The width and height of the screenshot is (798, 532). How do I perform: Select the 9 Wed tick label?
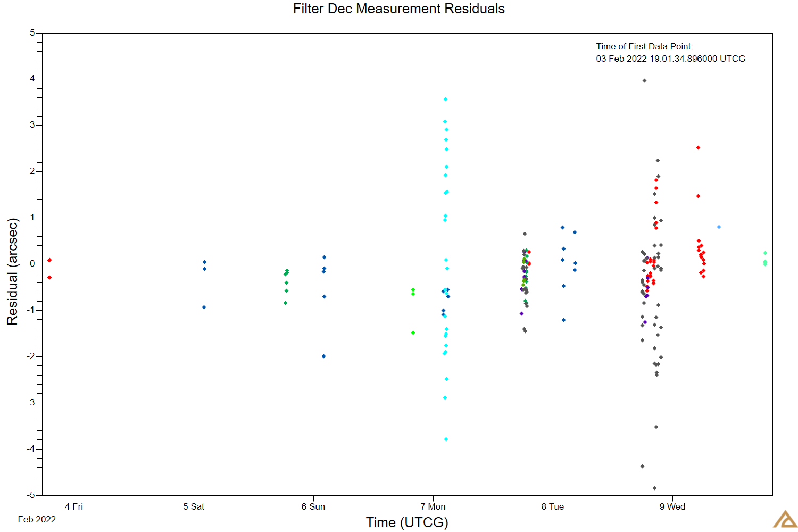point(672,507)
